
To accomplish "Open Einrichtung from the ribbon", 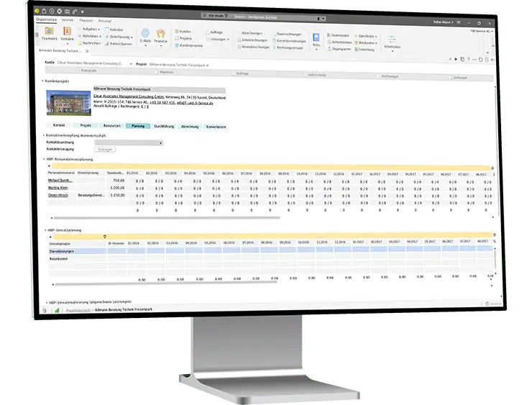I will pos(364,50).
